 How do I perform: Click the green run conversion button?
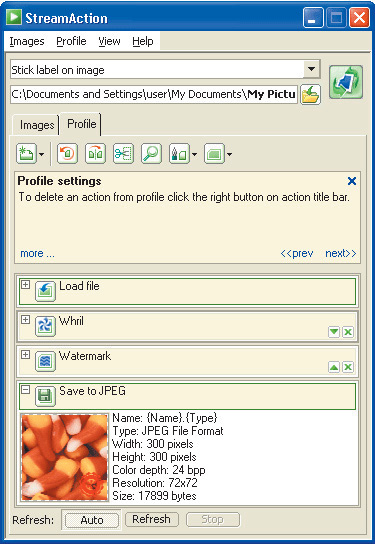(346, 82)
